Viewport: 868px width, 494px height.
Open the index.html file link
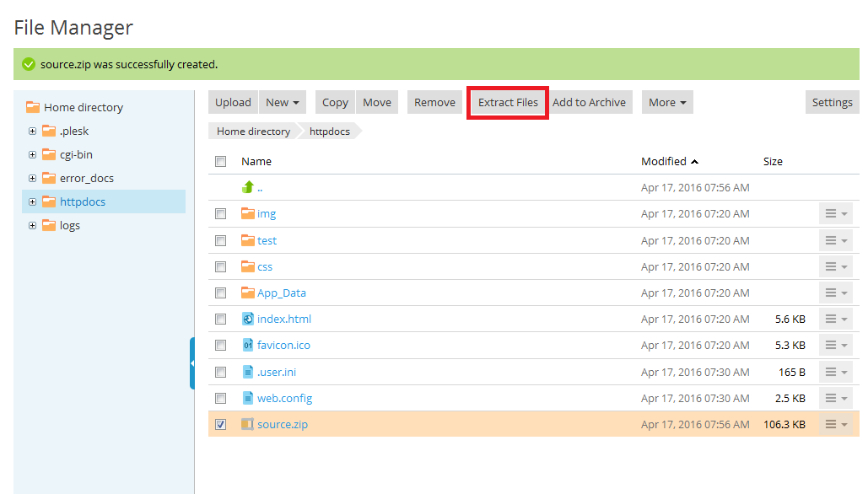(284, 319)
